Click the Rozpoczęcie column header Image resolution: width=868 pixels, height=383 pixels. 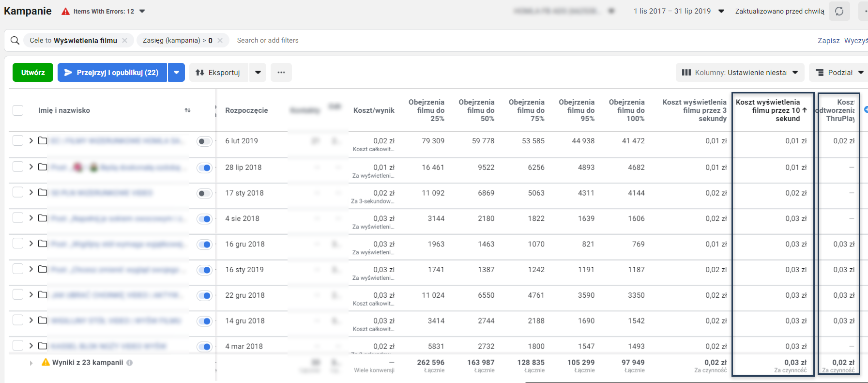(x=246, y=110)
